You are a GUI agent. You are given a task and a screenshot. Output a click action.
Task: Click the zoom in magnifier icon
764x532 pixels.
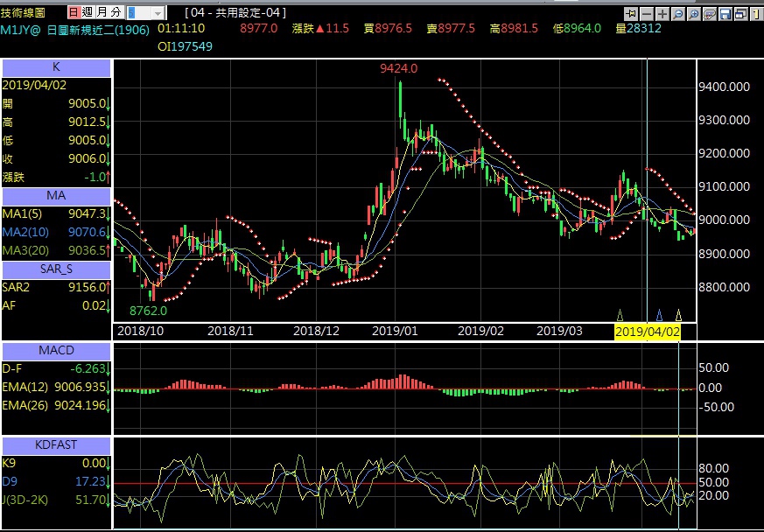coord(693,14)
